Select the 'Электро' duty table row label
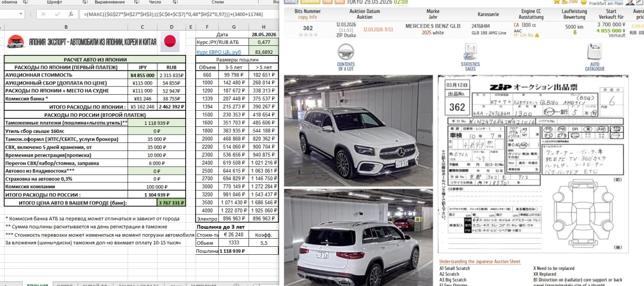Image resolution: width=644 pixels, height=286 pixels. (207, 219)
